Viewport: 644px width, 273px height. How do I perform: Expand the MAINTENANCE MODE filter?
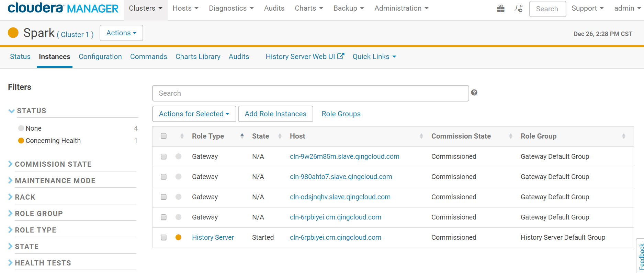pyautogui.click(x=52, y=181)
